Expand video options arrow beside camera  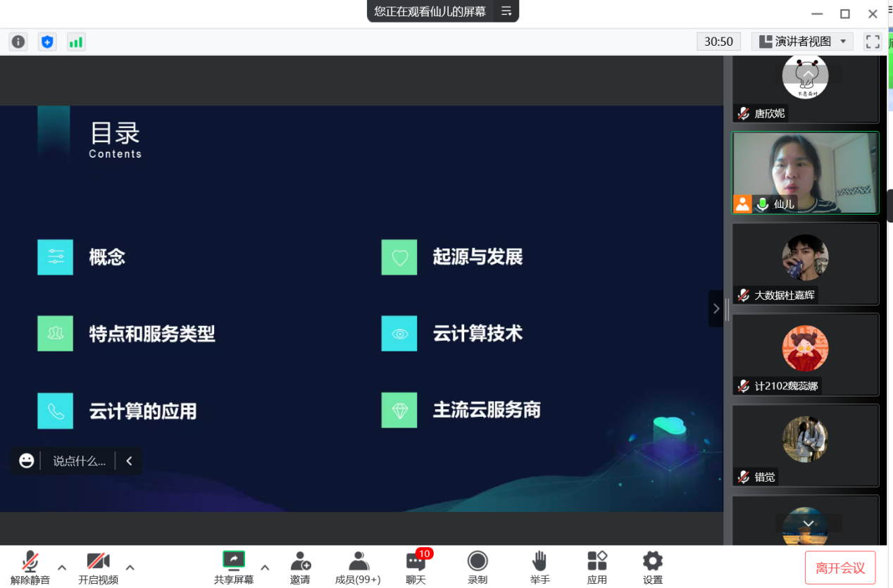(x=130, y=567)
